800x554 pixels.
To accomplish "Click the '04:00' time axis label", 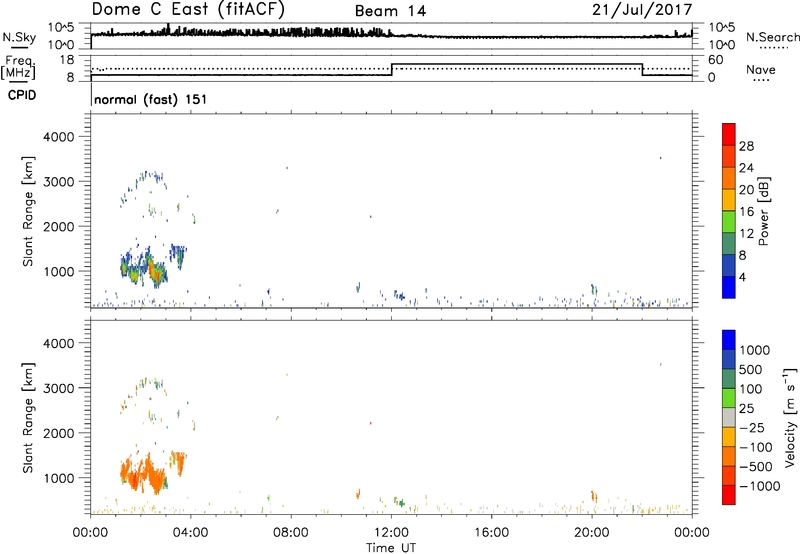I will coord(191,533).
